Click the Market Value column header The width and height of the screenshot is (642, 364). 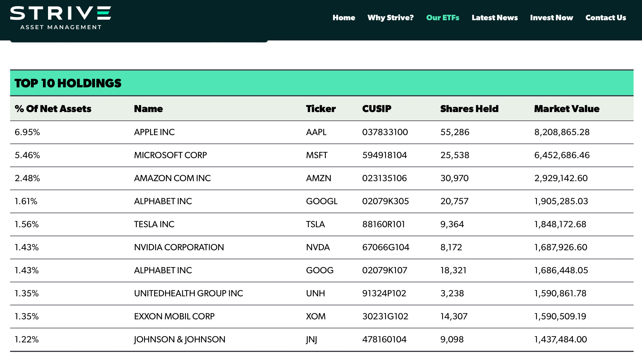(x=567, y=109)
